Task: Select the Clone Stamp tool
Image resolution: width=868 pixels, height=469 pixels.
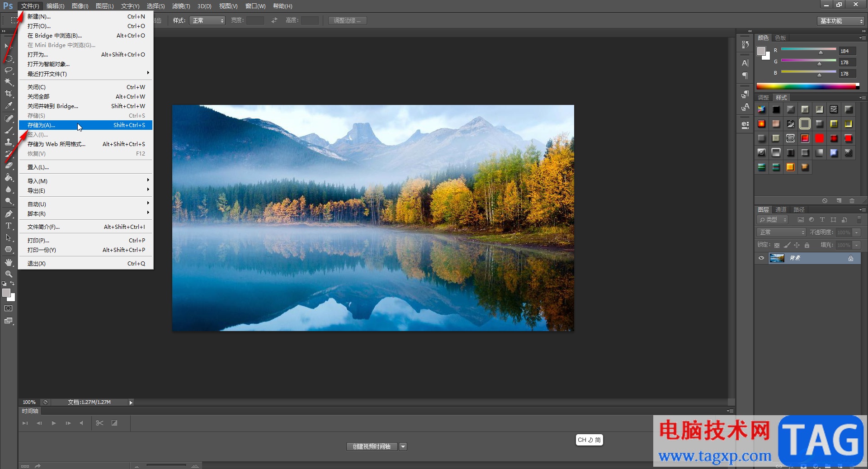Action: pyautogui.click(x=9, y=142)
